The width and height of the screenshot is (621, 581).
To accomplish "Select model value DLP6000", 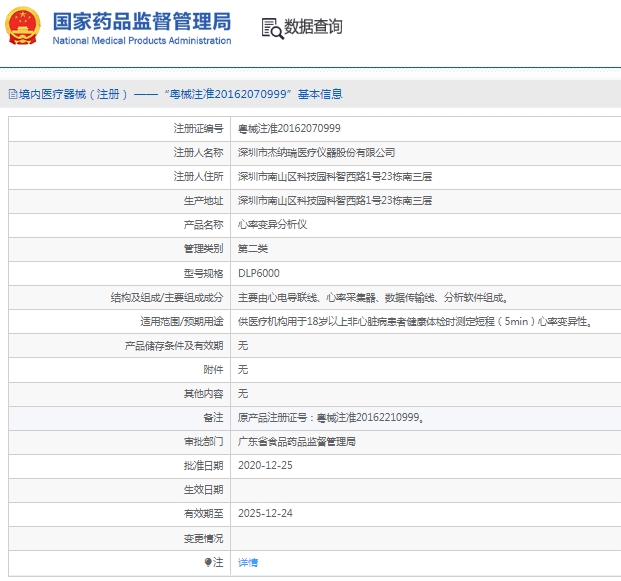I will [259, 273].
